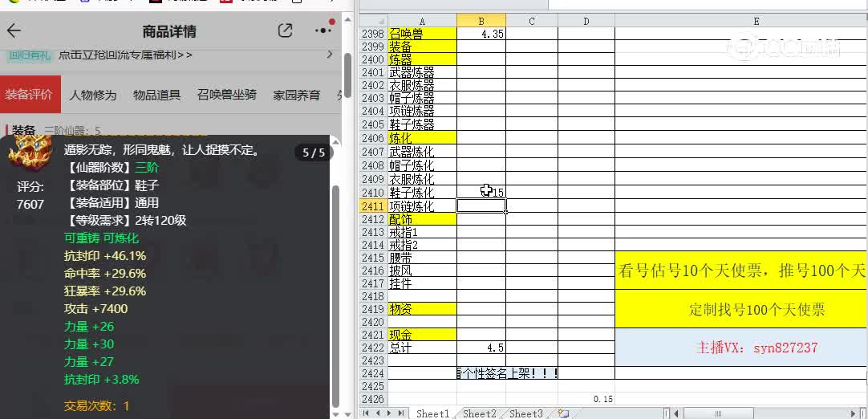Image resolution: width=868 pixels, height=419 pixels.
Task: Select the cell containing 4.35
Action: coord(481,34)
